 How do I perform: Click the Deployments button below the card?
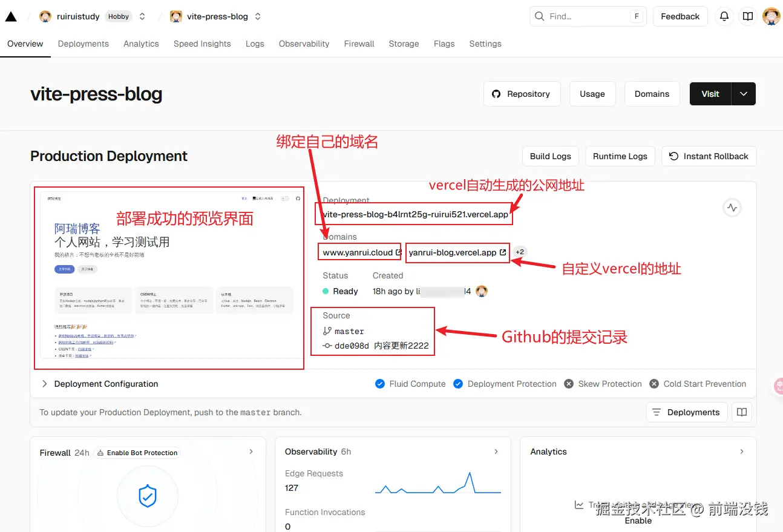687,412
